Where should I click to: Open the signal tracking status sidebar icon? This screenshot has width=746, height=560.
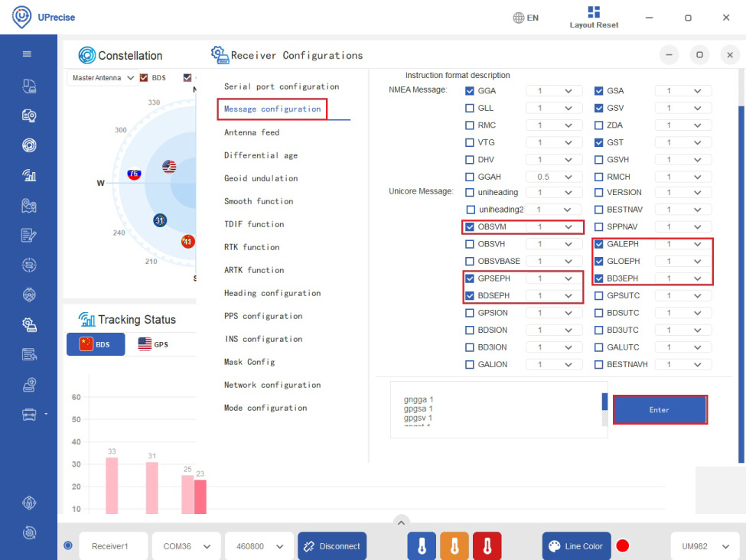pyautogui.click(x=28, y=176)
